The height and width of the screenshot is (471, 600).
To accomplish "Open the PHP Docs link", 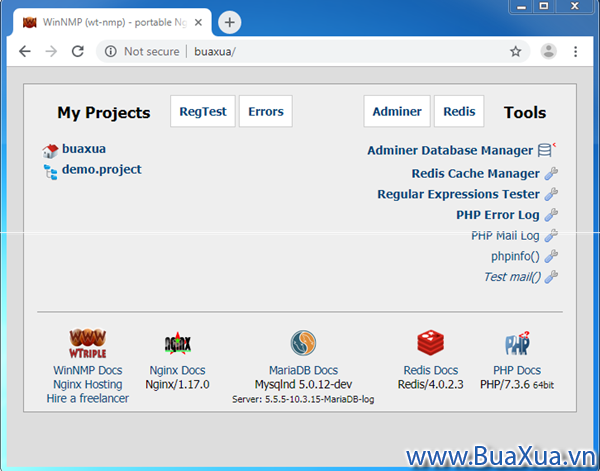I will 517,370.
